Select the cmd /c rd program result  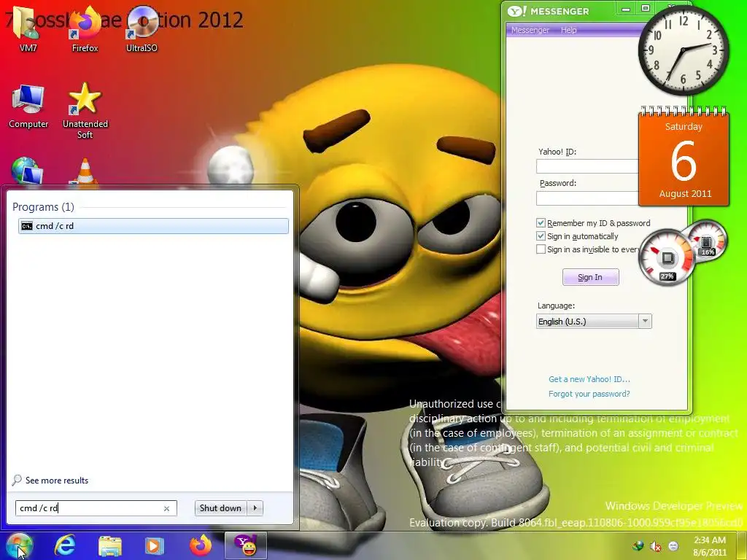pyautogui.click(x=153, y=226)
